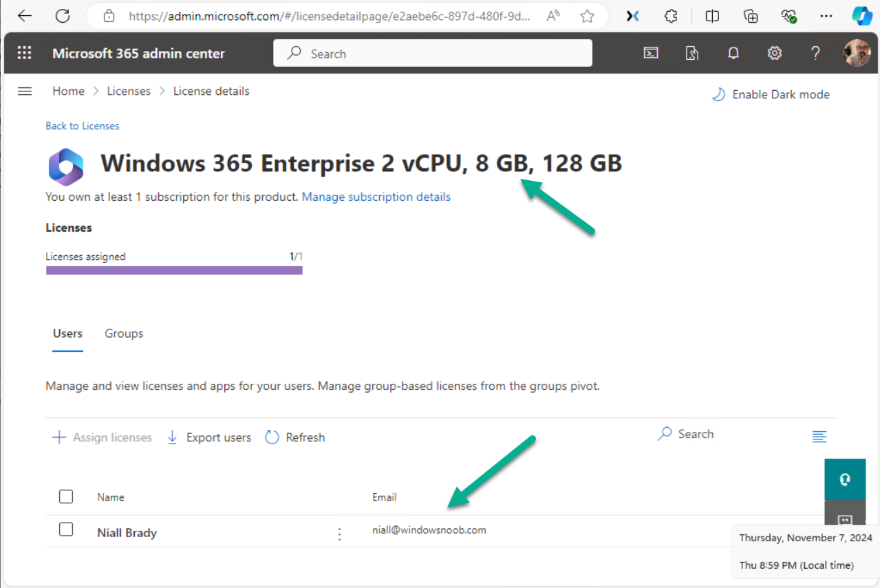Focus the admin center Search box
The image size is (880, 588).
433,53
